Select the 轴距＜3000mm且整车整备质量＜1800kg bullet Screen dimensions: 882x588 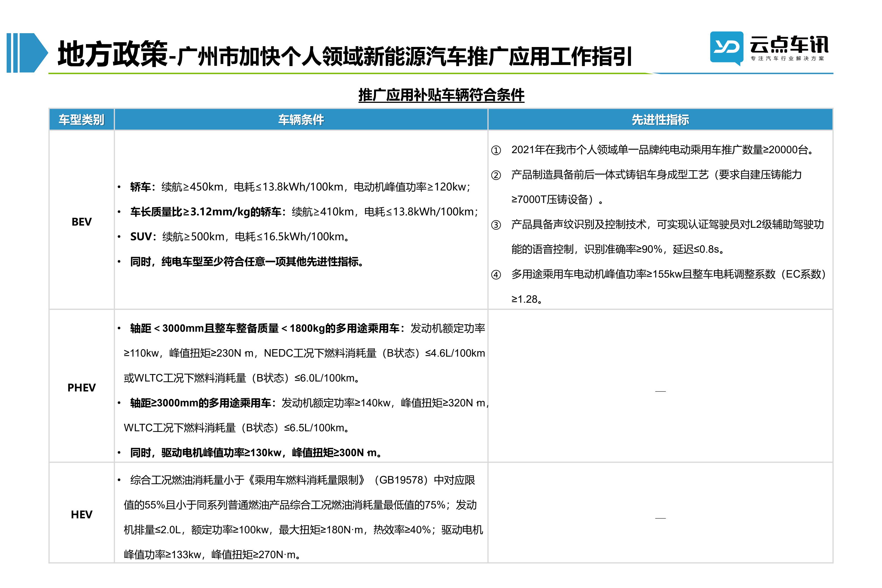tap(301, 328)
